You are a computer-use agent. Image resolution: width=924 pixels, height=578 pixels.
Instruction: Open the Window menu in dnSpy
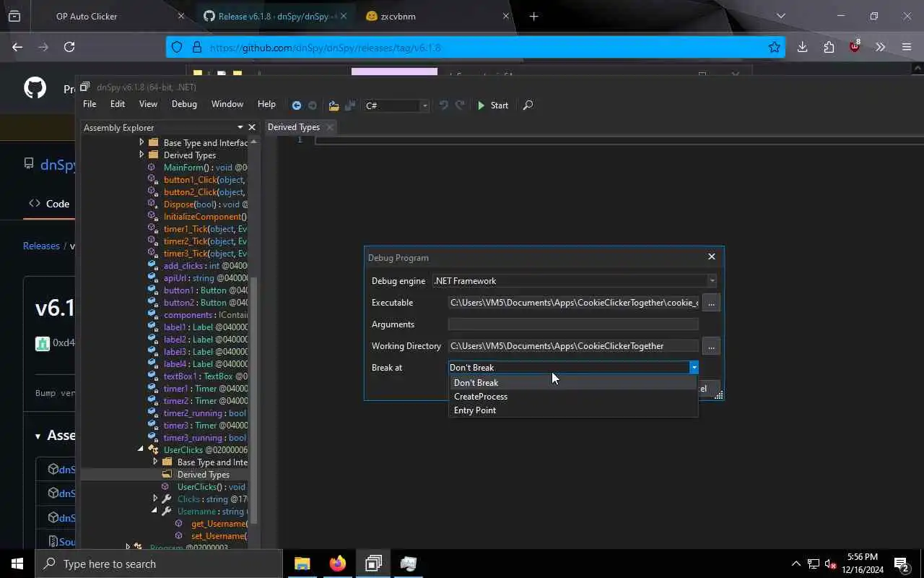click(x=227, y=104)
